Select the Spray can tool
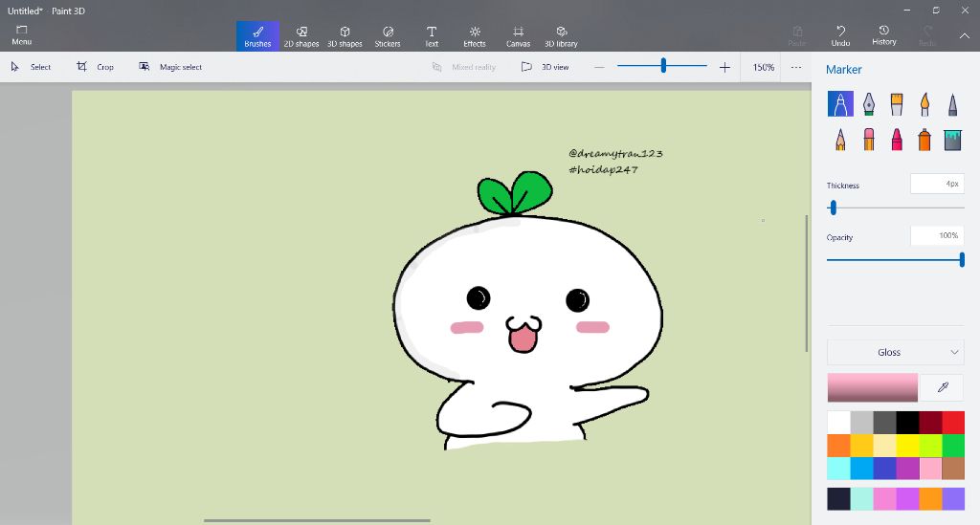This screenshot has height=525, width=980. [x=924, y=140]
